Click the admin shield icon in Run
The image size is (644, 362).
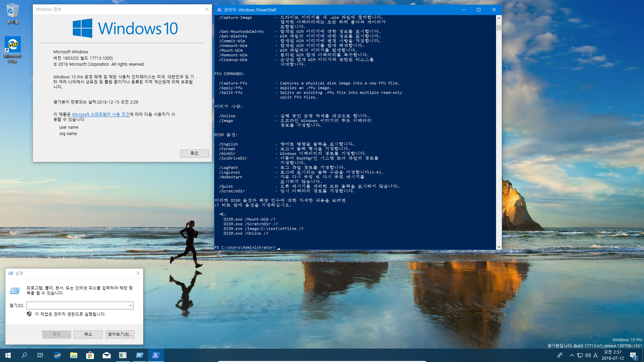pyautogui.click(x=29, y=314)
